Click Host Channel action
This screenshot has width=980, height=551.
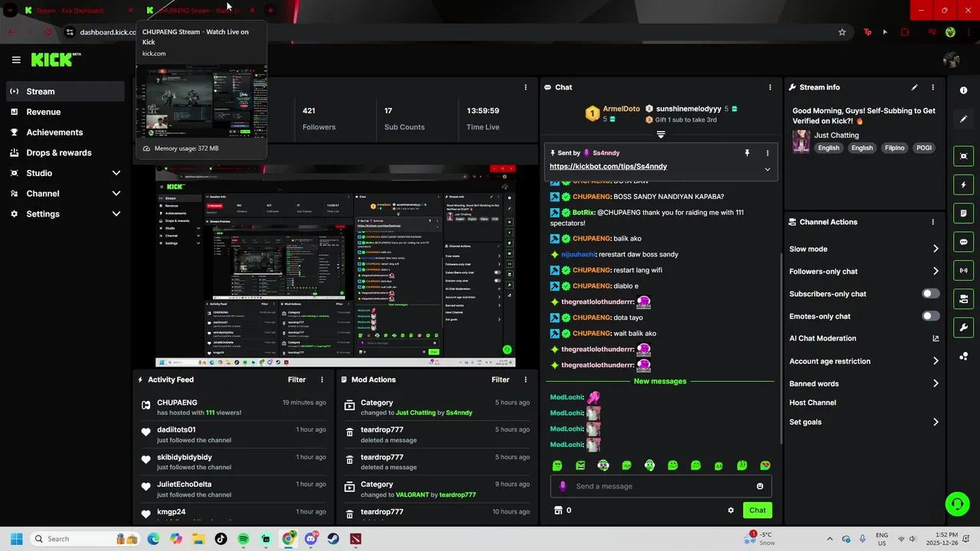coord(812,403)
